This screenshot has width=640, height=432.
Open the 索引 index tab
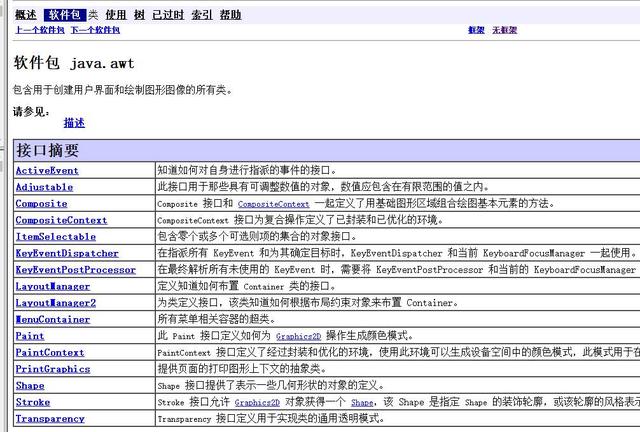pos(202,15)
